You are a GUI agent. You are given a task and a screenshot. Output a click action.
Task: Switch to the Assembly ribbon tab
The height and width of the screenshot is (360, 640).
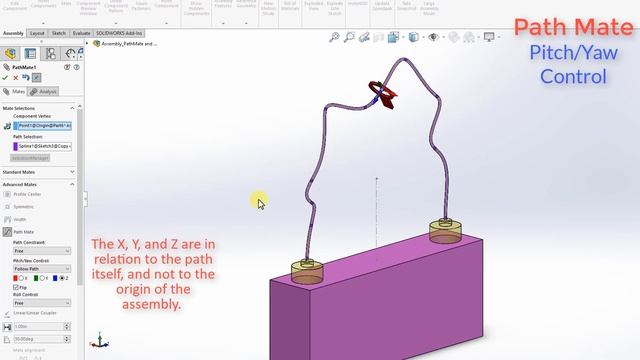click(x=13, y=33)
